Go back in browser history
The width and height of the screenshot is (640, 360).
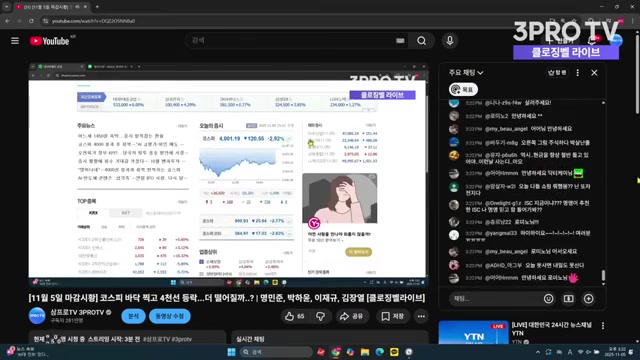point(7,21)
